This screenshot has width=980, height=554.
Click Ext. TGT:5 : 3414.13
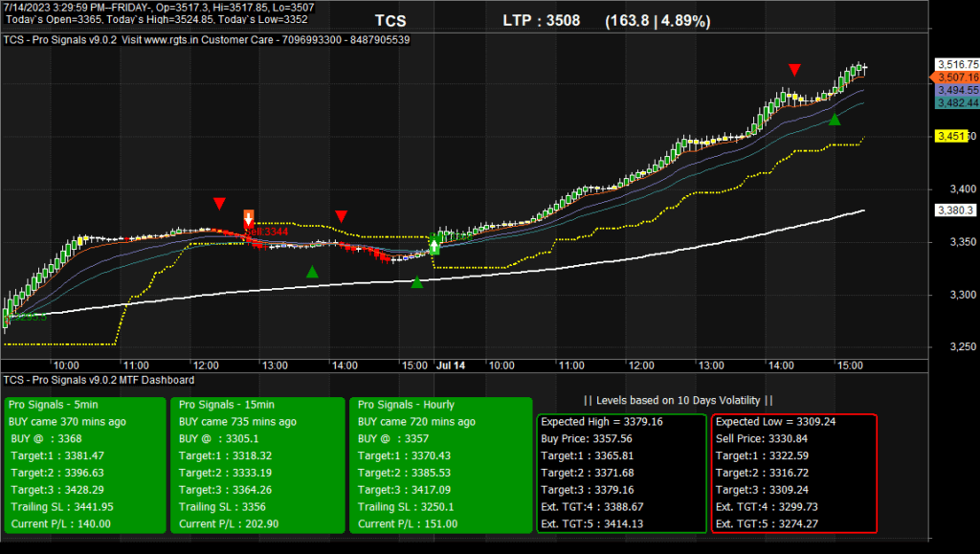(591, 524)
